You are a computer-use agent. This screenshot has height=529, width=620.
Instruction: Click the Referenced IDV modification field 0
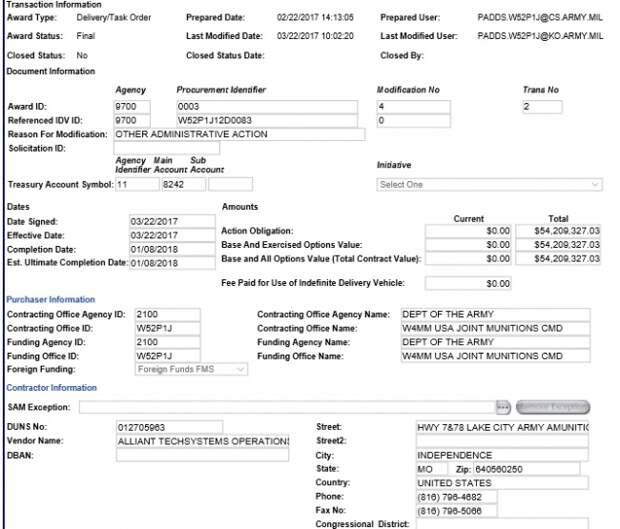[x=414, y=121]
